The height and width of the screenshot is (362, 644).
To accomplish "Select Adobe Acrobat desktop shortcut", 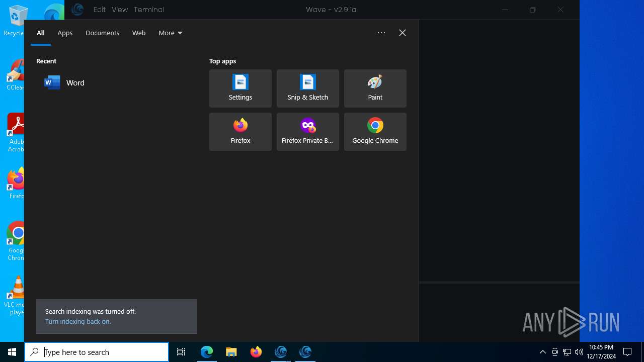I will [x=16, y=133].
